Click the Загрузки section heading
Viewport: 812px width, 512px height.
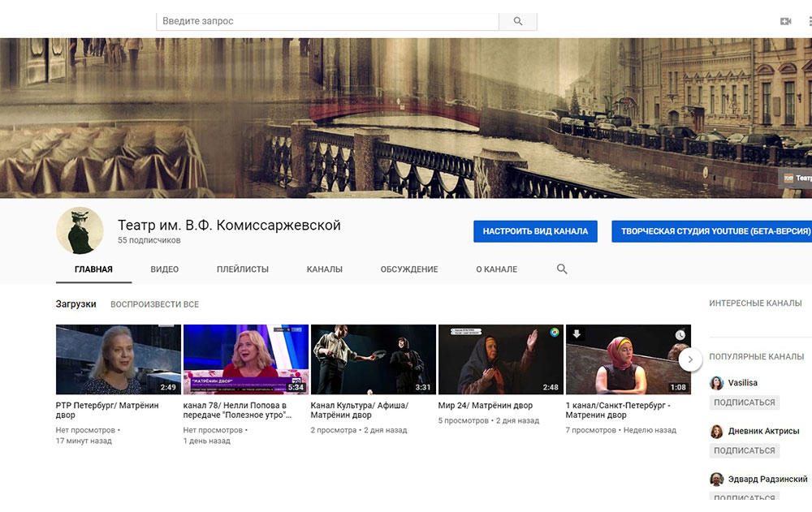point(76,304)
